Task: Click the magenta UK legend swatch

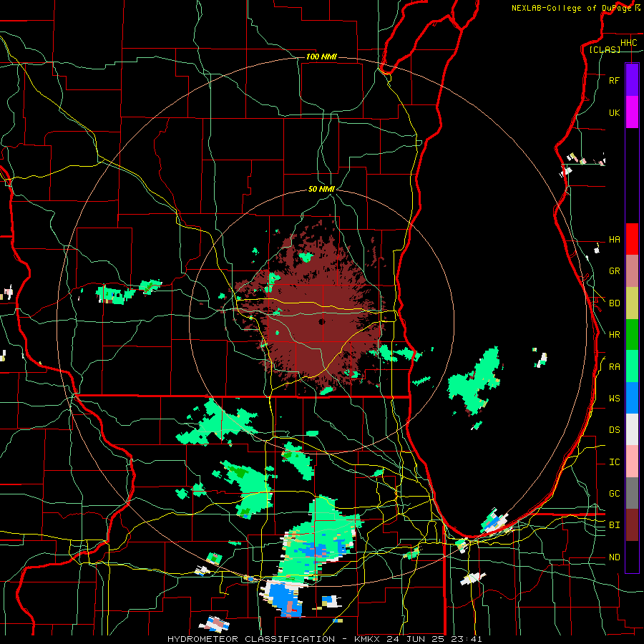Action: [x=632, y=112]
